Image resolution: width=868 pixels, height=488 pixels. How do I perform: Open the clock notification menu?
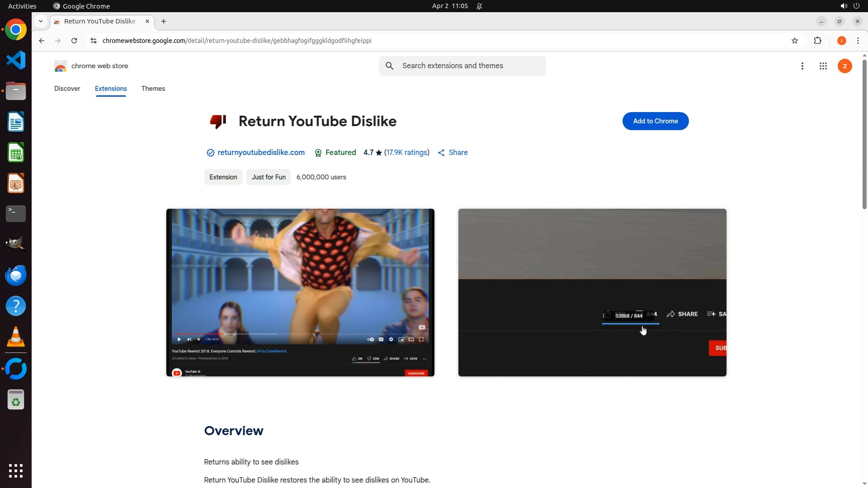450,6
